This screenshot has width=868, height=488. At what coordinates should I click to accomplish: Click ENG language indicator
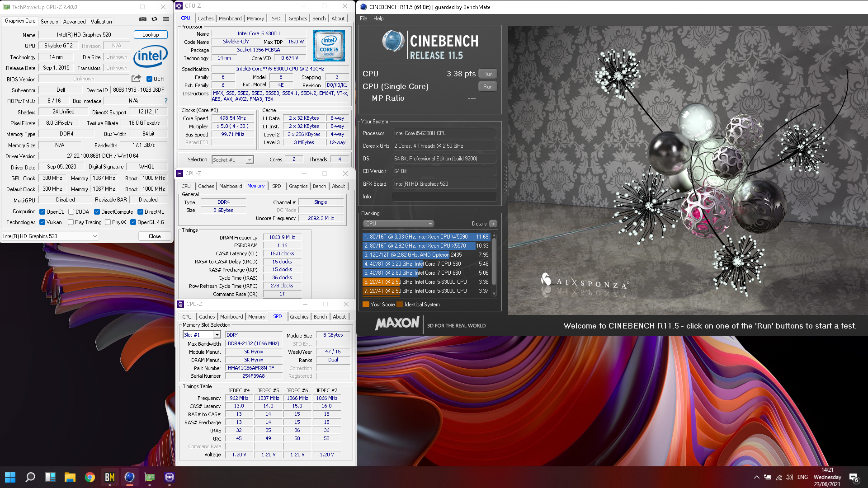(x=802, y=477)
